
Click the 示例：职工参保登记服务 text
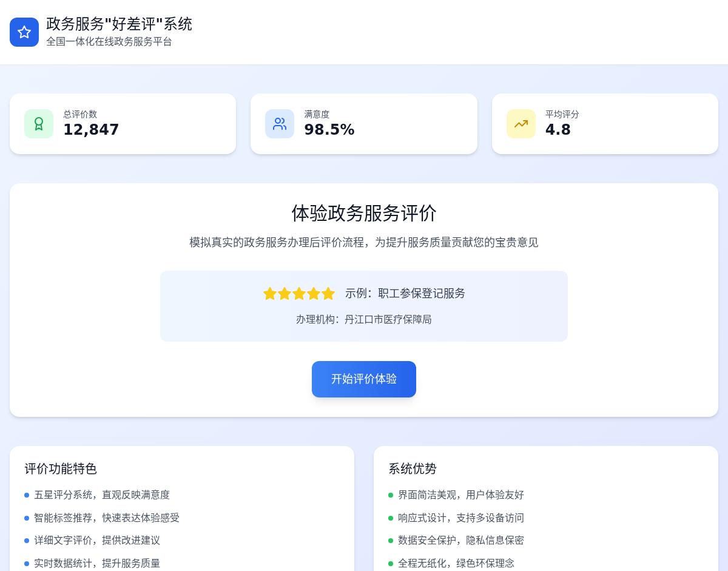[x=405, y=294]
